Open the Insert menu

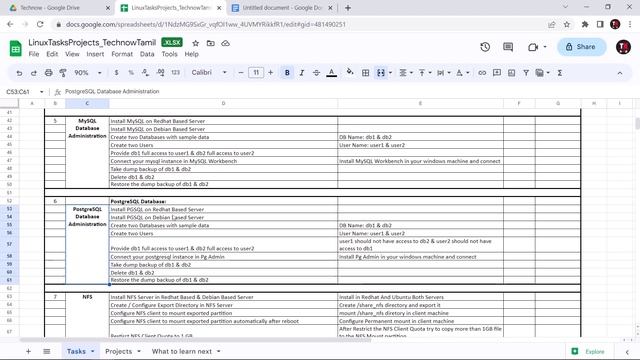95,54
